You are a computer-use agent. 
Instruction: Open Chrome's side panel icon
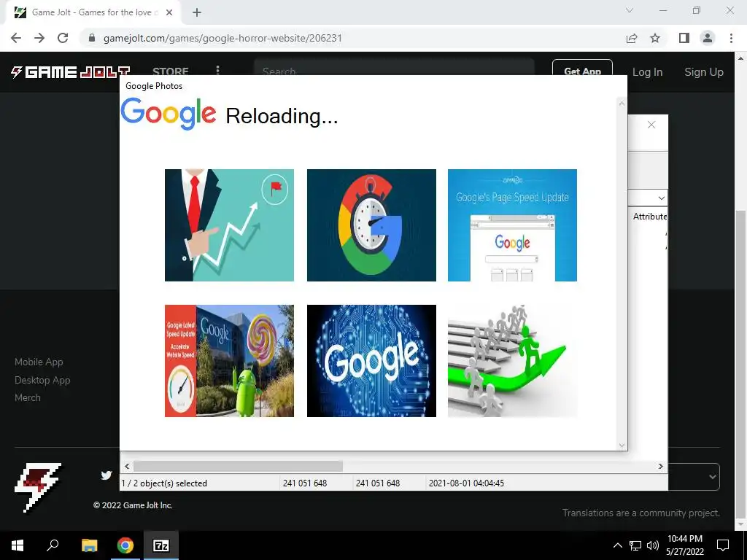click(684, 38)
